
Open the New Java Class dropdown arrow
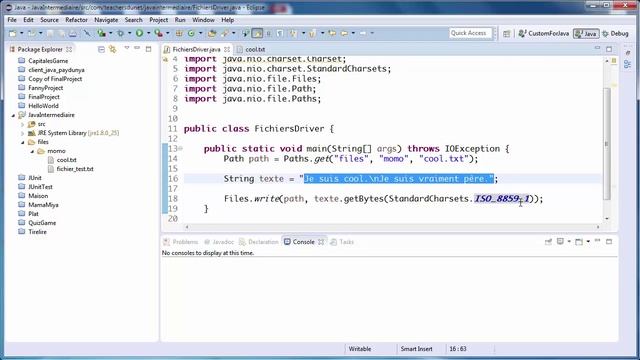coord(200,33)
